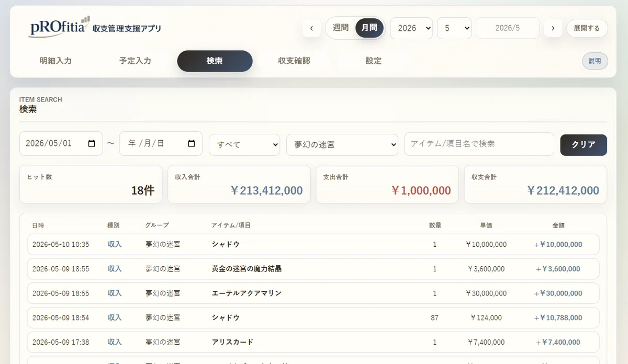Select the 検索 tab
The image size is (628, 364).
215,61
